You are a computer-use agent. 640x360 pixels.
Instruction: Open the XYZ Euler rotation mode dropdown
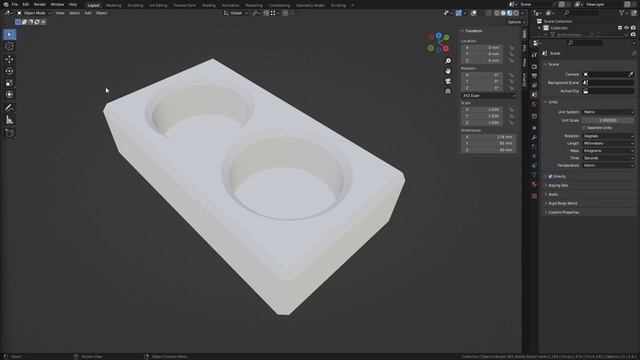tap(489, 96)
